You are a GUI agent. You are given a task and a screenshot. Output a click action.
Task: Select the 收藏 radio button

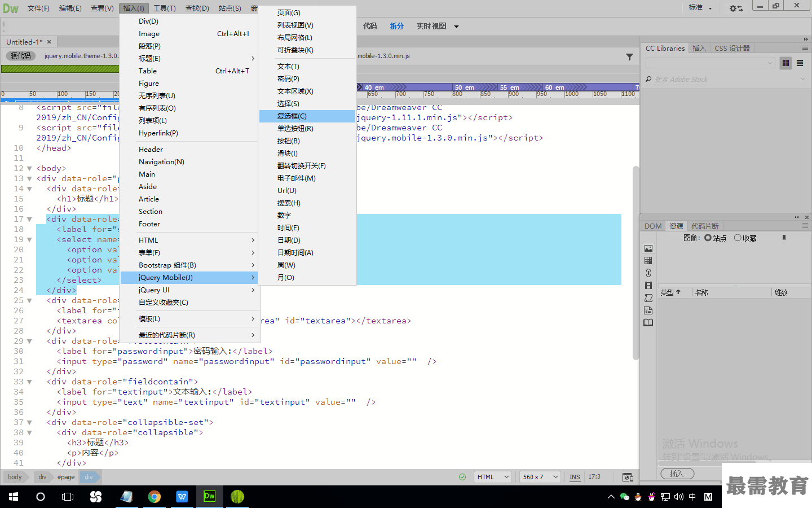pyautogui.click(x=738, y=238)
